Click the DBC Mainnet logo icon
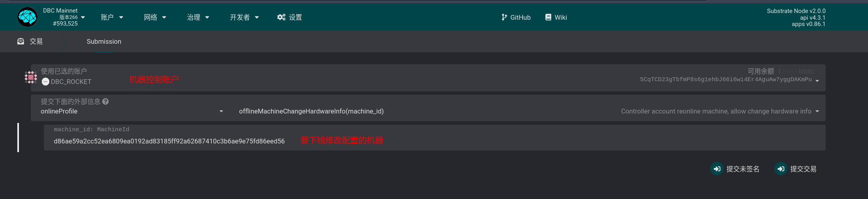The width and height of the screenshot is (868, 199). point(28,17)
